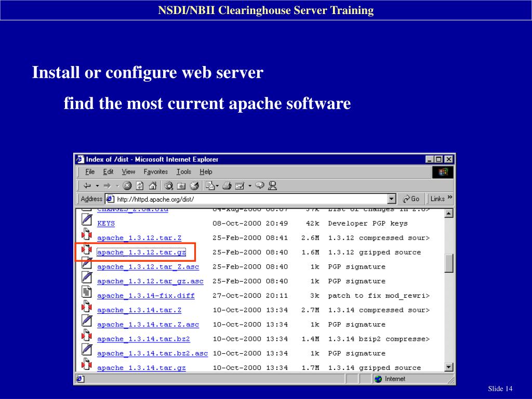
Task: Open the Search pane icon
Action: point(169,185)
